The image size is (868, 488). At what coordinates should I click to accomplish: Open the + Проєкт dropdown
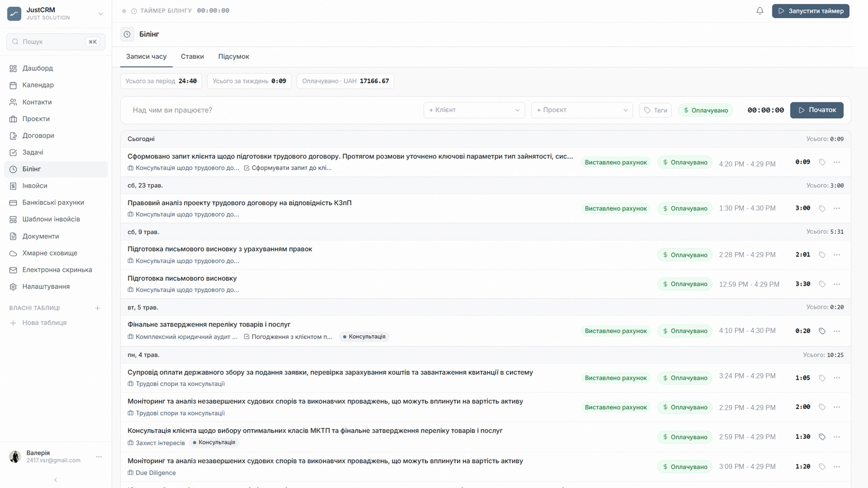click(x=582, y=110)
